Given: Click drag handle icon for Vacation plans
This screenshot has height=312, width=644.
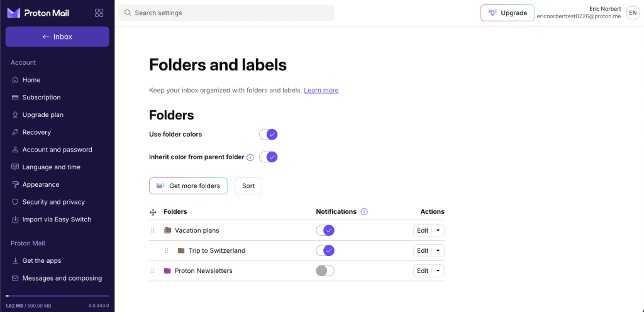Looking at the screenshot, I should 153,230.
